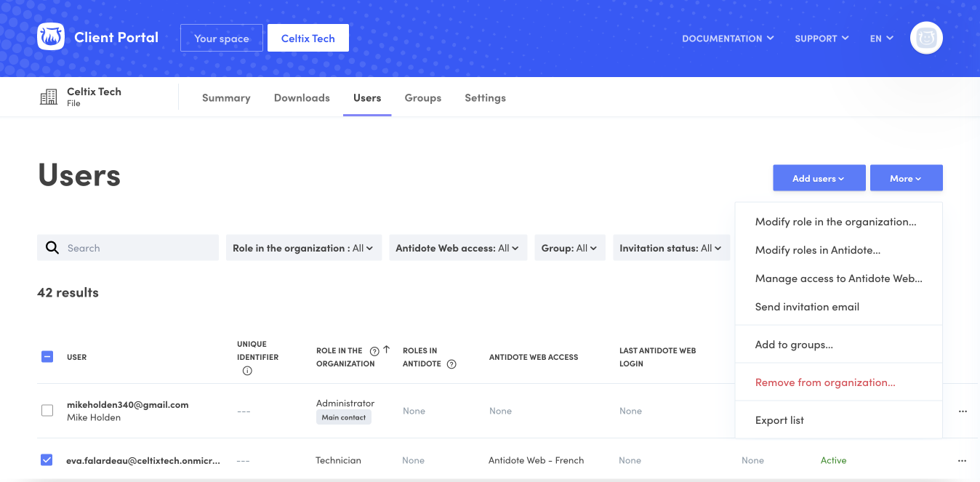The width and height of the screenshot is (980, 482).
Task: Check the mikeholden340@gmail.com row checkbox
Action: (x=47, y=411)
